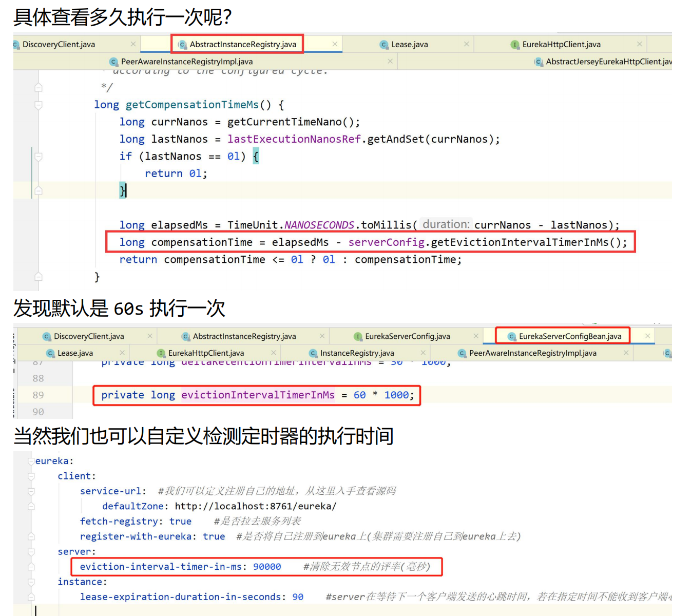Close the AbstractInstanceRegistry.java tab in the getCompensationTimeMs editor

335,44
